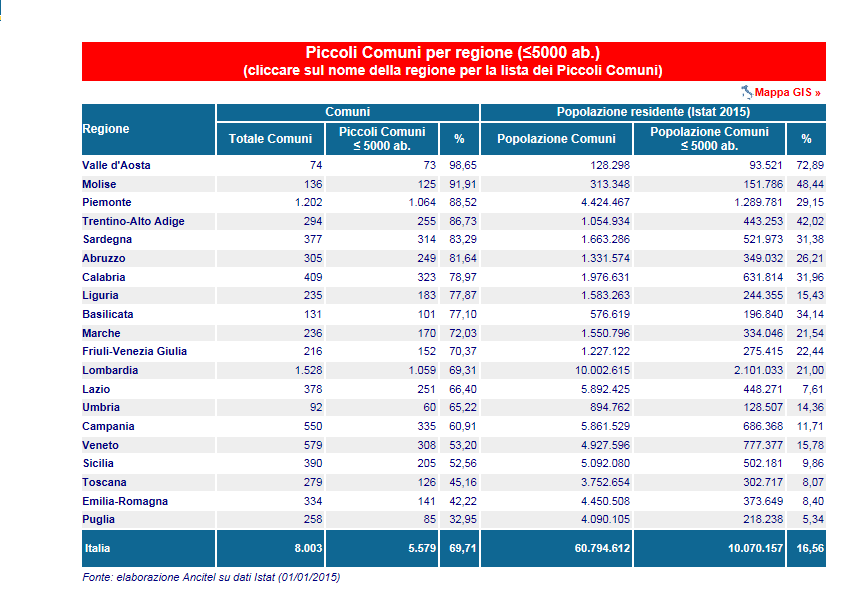The height and width of the screenshot is (599, 866).
Task: Select the Piemonte region link
Action: 107,202
